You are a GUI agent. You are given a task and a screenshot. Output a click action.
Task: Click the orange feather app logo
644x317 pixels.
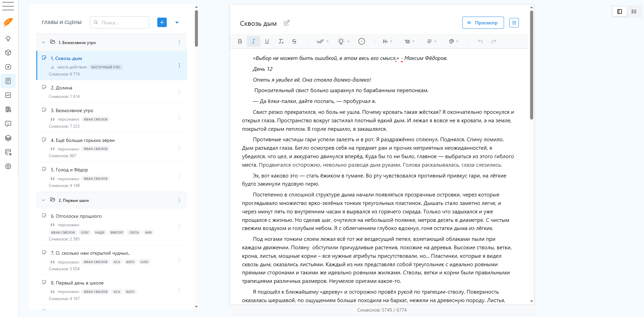(x=8, y=23)
